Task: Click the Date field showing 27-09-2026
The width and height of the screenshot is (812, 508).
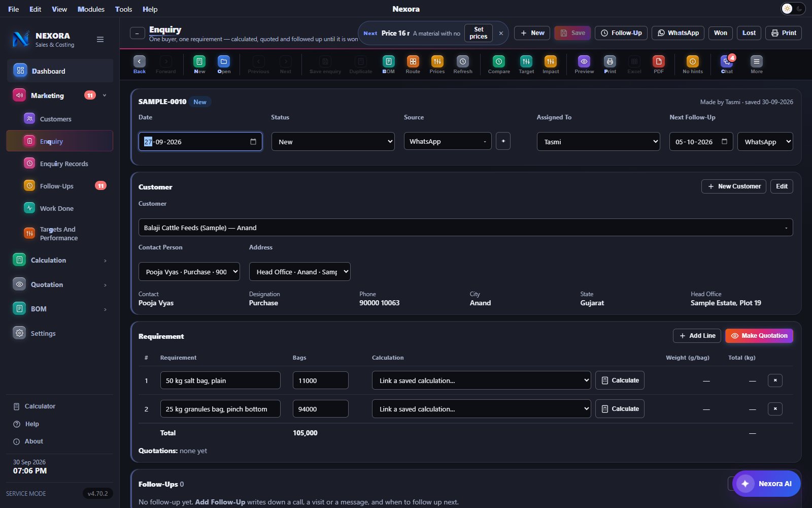Action: [x=200, y=142]
